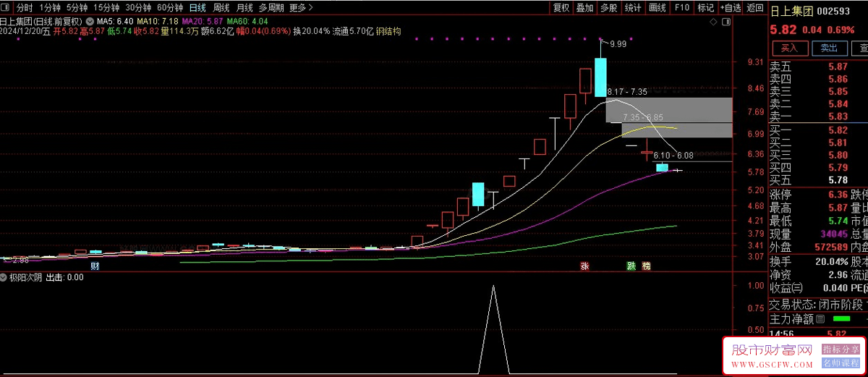Click the 极阳次阴 indicator name
The image size is (868, 377).
coord(25,277)
